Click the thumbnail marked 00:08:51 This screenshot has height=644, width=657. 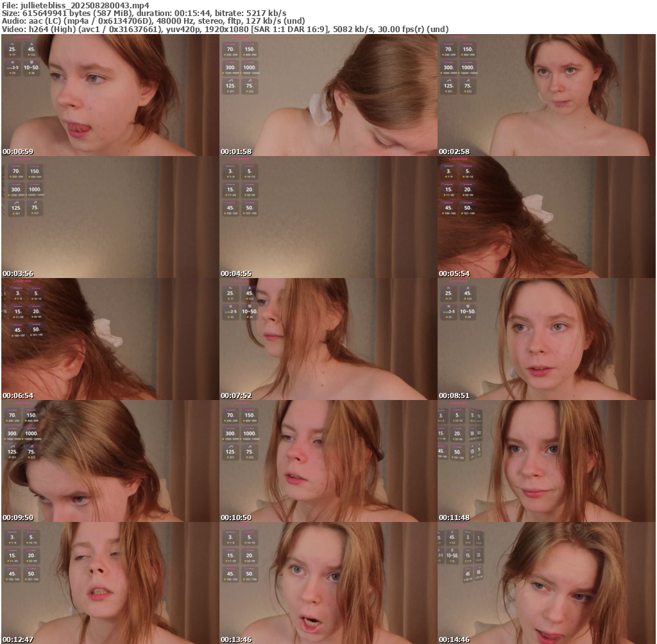pos(546,339)
